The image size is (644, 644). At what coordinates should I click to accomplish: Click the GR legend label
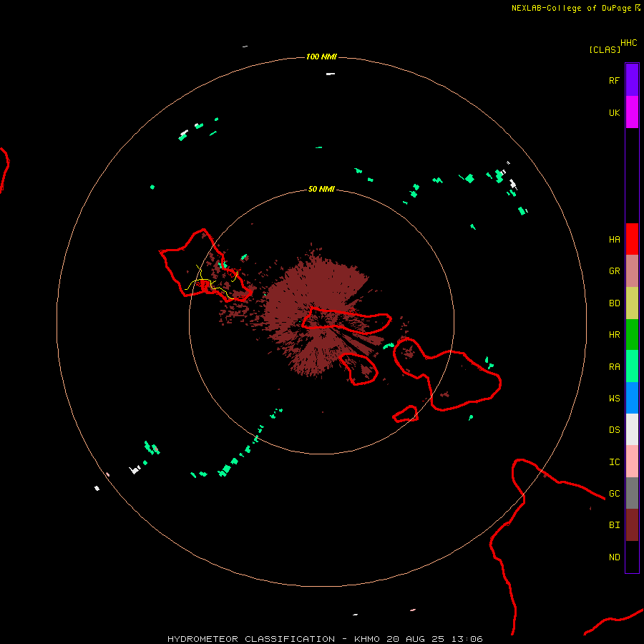tap(615, 271)
